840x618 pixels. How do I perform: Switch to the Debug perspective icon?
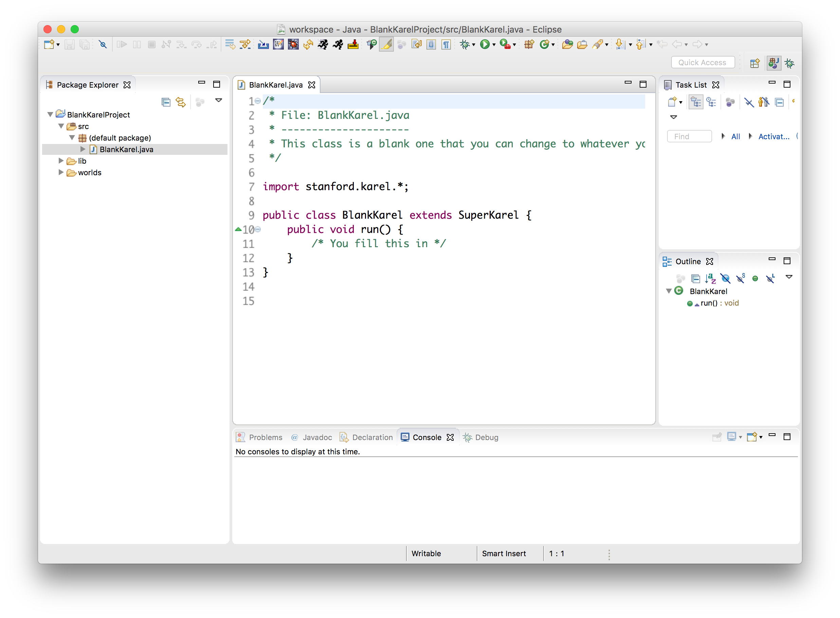pos(789,63)
